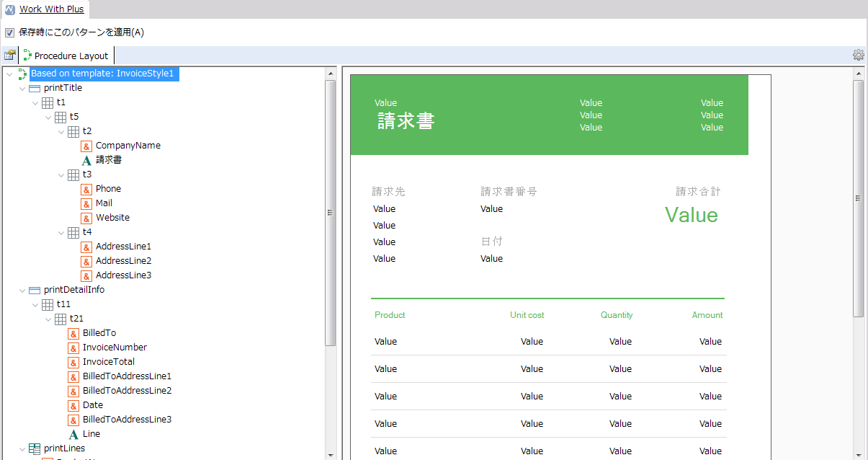Click the Line text element icon
Image resolution: width=868 pixels, height=460 pixels.
click(73, 434)
